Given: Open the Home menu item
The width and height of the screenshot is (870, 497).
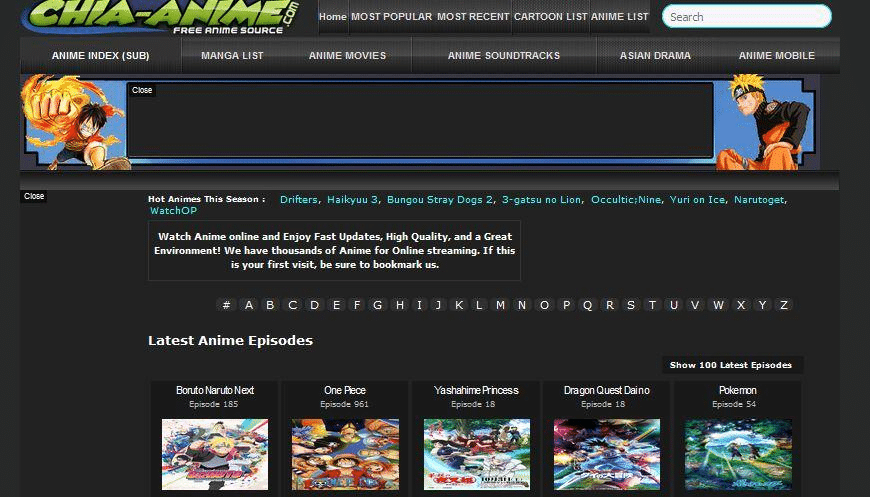Looking at the screenshot, I should tap(333, 17).
